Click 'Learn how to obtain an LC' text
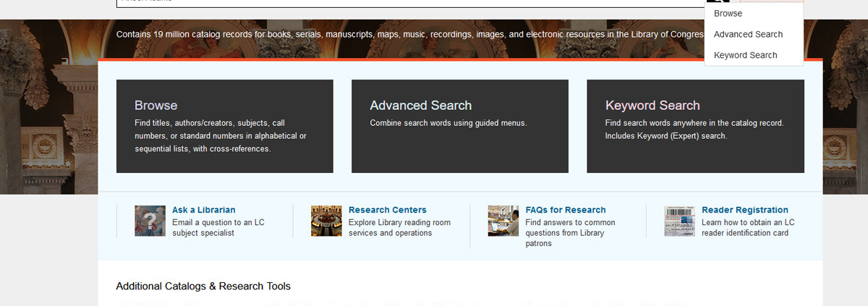The image size is (868, 306). click(x=748, y=223)
